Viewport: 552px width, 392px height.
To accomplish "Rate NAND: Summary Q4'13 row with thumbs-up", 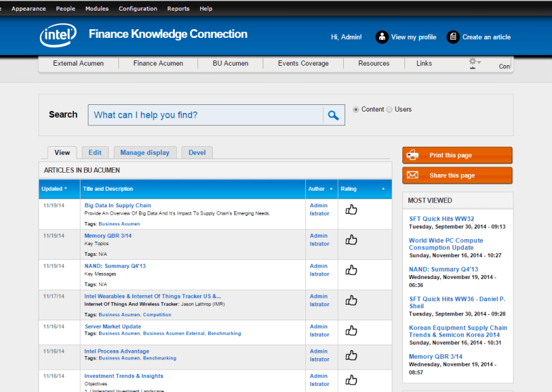I will tap(351, 270).
